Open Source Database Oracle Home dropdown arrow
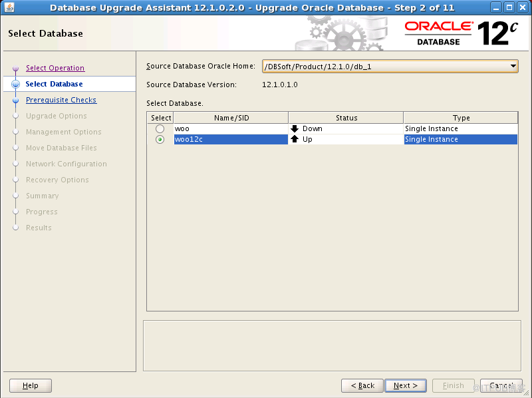This screenshot has width=532, height=398. tap(513, 66)
